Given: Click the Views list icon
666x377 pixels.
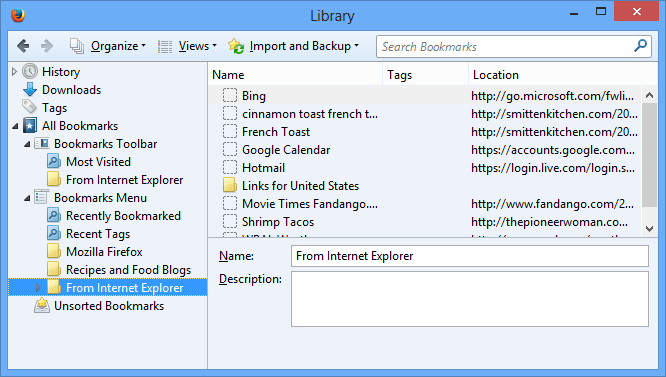Looking at the screenshot, I should pos(165,46).
